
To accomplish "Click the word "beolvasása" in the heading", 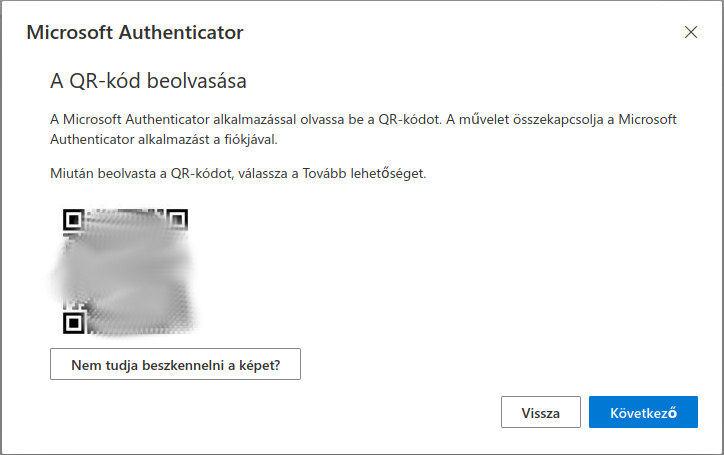I will pyautogui.click(x=196, y=79).
